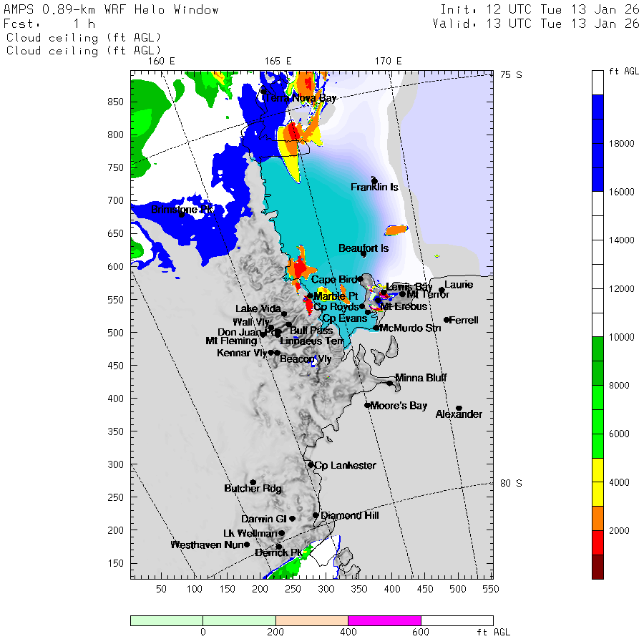
Task: Select the Cp Royds label
Action: 336,307
